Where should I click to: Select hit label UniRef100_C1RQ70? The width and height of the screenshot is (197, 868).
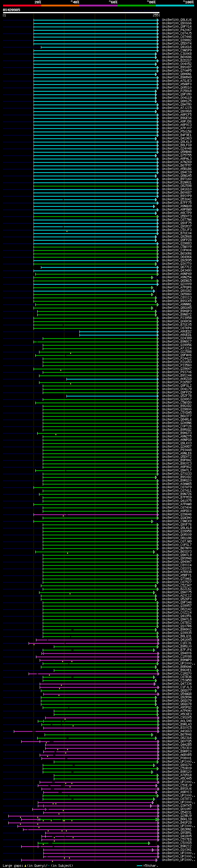[177, 674]
